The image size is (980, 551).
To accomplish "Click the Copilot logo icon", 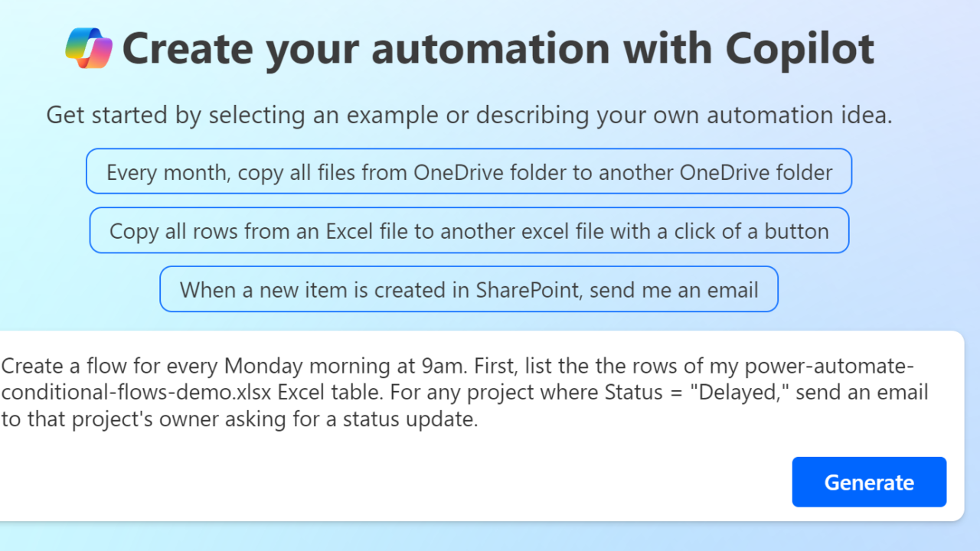I will 89,47.
